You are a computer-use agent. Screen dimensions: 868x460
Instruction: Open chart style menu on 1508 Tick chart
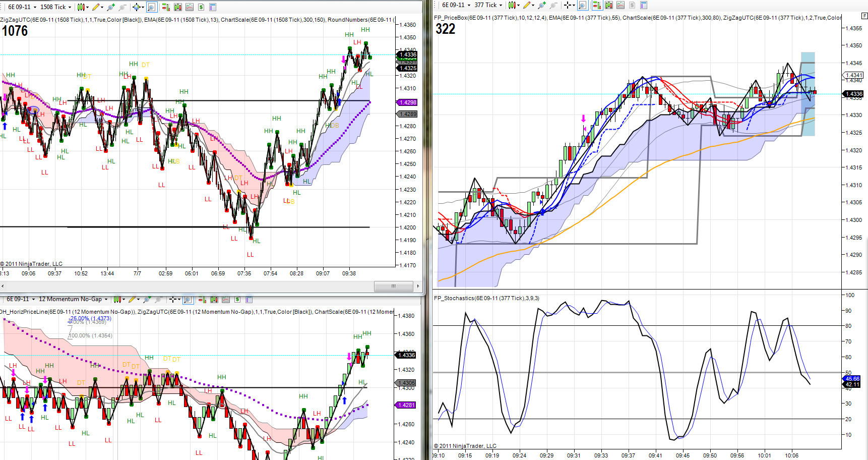pos(83,7)
